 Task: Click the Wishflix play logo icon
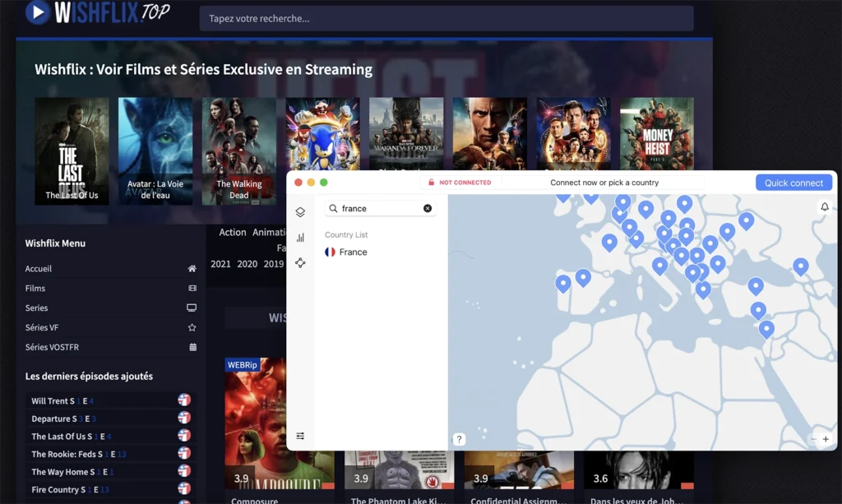coord(38,12)
